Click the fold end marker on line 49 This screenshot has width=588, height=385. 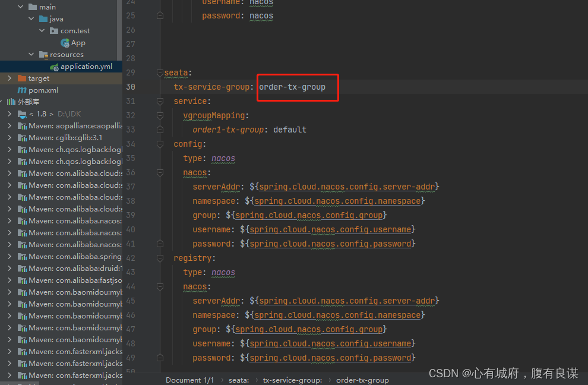click(x=160, y=358)
